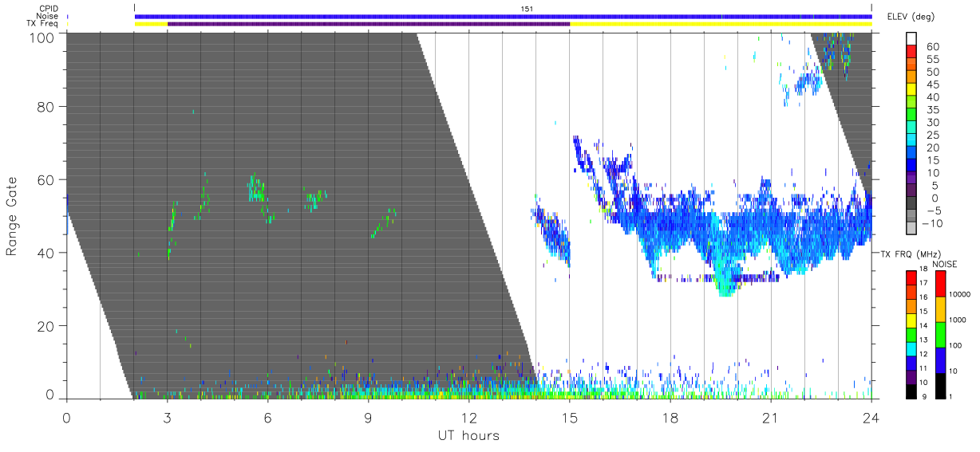Click the 18 tick on the UT hours axis

pos(670,417)
